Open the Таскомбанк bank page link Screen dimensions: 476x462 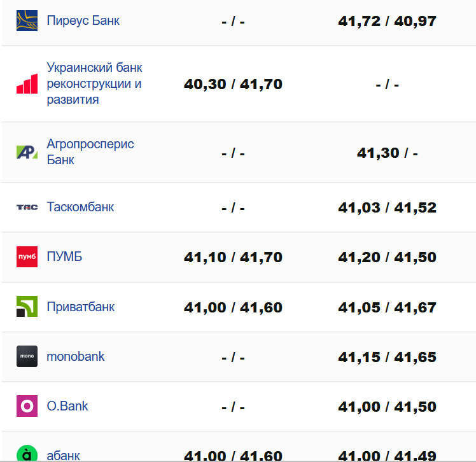(x=80, y=207)
